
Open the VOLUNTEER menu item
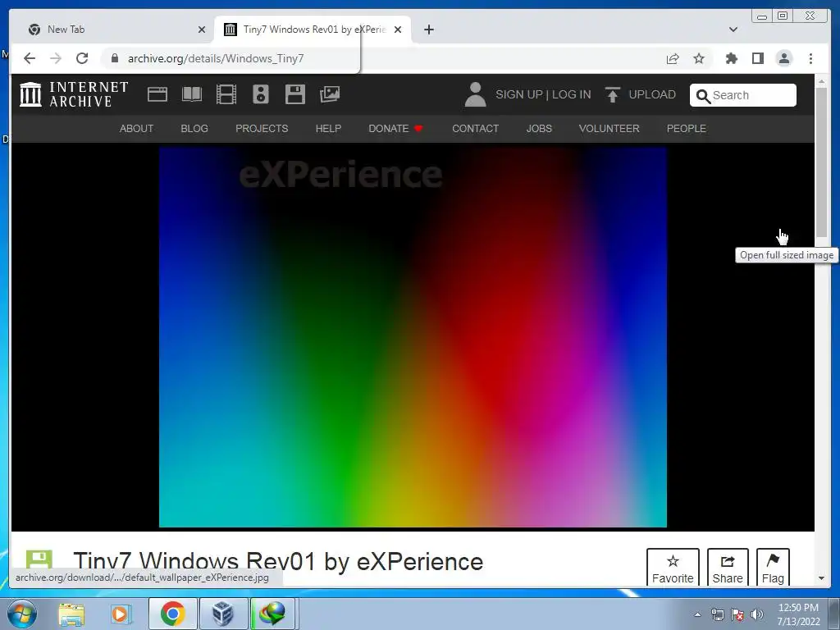click(x=609, y=129)
